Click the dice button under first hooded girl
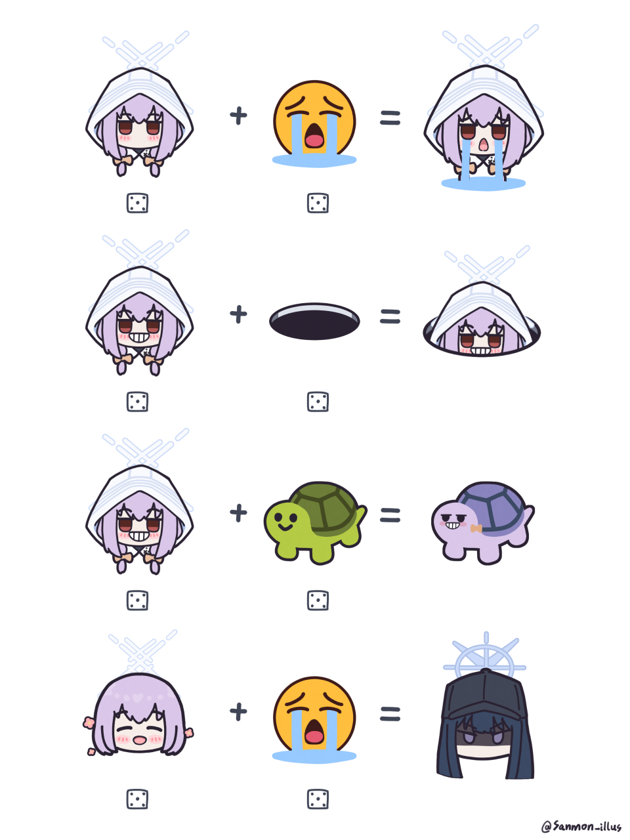630x840 pixels. click(137, 203)
